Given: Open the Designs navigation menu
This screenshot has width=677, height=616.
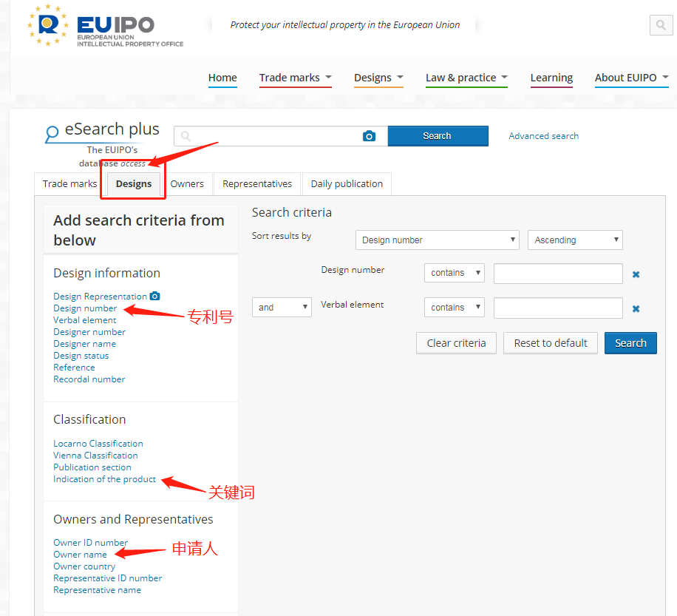Looking at the screenshot, I should point(378,78).
